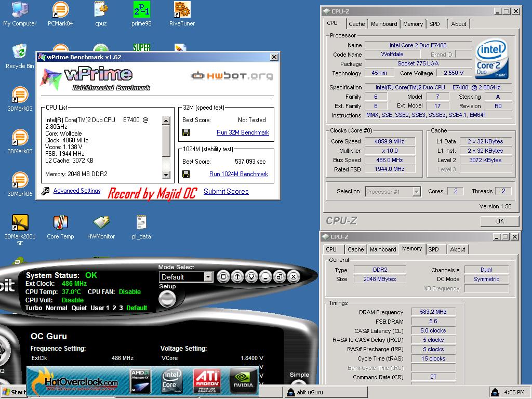Launch the prime95 desktop icon
This screenshot has height=399, width=532.
[141, 14]
